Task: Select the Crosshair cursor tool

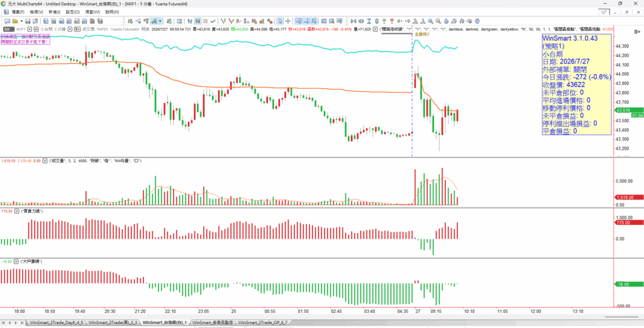Action: 288,21
